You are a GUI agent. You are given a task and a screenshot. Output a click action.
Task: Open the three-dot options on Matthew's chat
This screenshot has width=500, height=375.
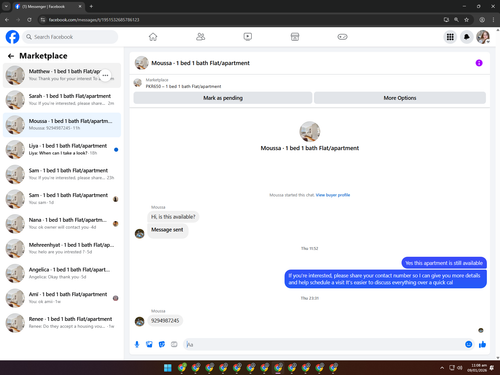[105, 75]
